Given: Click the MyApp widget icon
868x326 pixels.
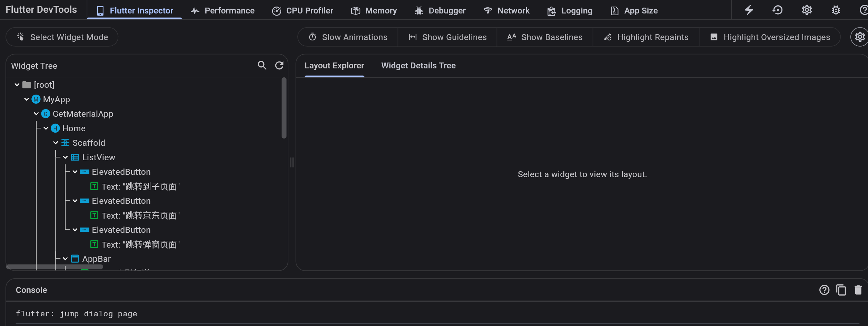Looking at the screenshot, I should [36, 99].
